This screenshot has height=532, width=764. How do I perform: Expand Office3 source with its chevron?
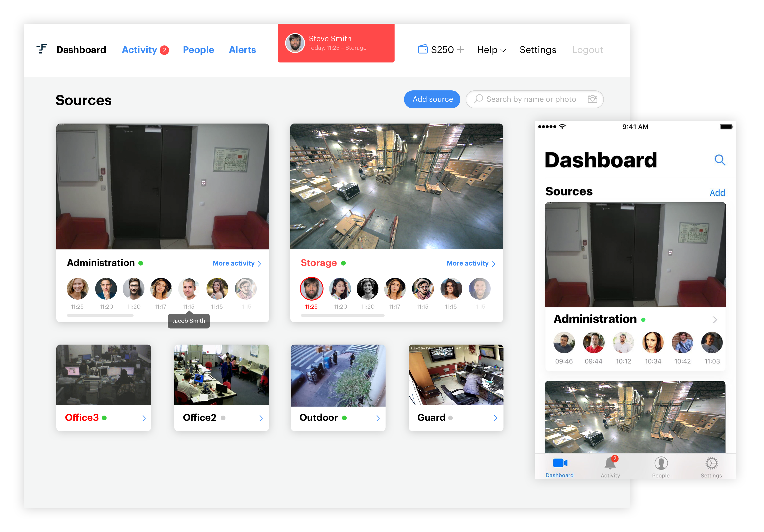[x=144, y=418]
